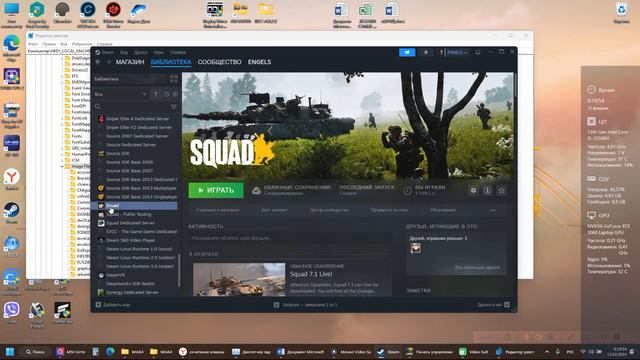Click Steam's back navigation arrow

[98, 62]
